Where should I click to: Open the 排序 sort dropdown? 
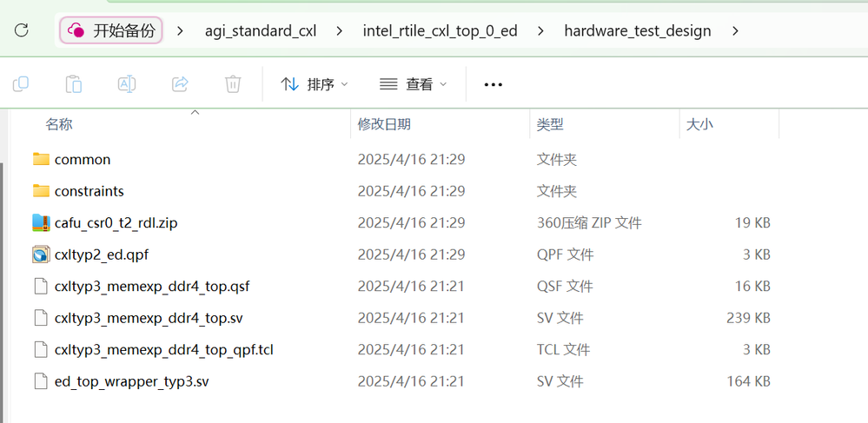[314, 84]
